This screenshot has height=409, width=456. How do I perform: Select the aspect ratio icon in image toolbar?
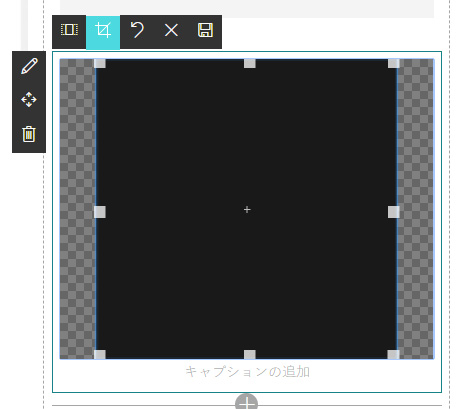click(69, 30)
